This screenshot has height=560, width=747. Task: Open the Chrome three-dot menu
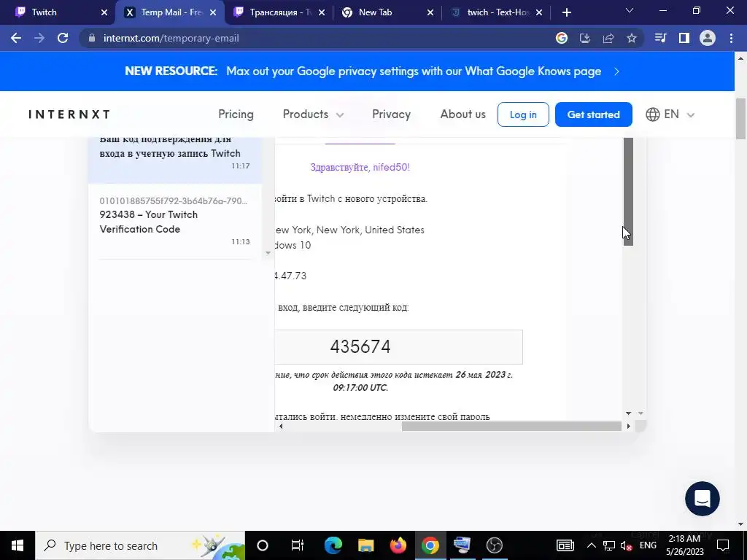point(731,38)
